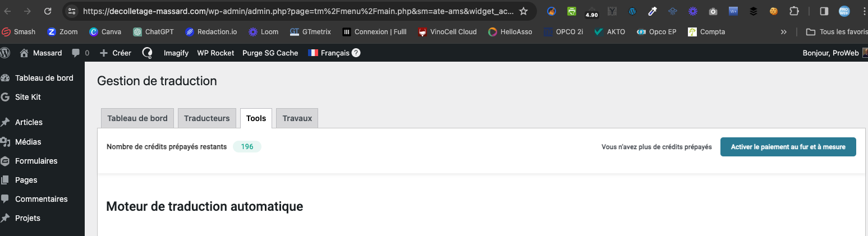Click the browser address bar URL
This screenshot has width=868, height=236.
(297, 11)
